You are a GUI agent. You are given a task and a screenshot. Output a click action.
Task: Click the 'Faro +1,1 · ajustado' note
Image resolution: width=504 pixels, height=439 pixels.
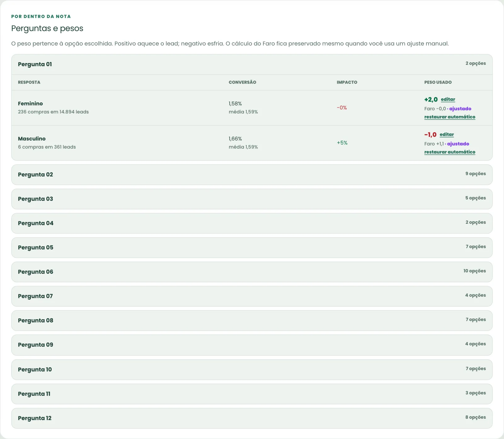[447, 144]
